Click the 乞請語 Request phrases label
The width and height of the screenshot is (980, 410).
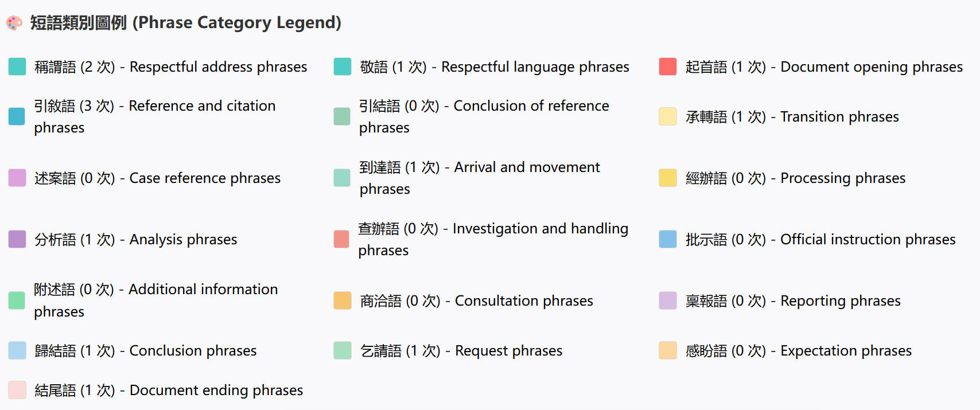click(461, 350)
